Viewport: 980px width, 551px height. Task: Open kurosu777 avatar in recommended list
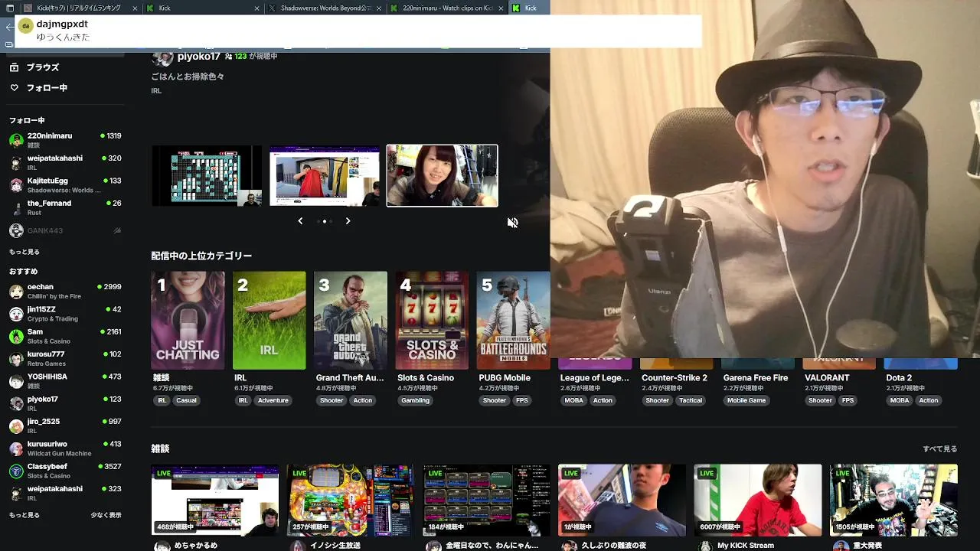16,359
